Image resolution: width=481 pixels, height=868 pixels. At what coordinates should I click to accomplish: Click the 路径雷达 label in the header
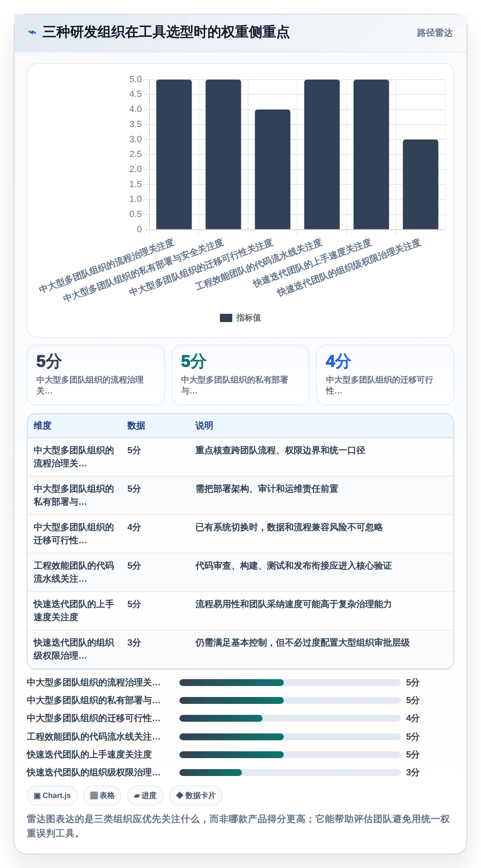click(435, 33)
